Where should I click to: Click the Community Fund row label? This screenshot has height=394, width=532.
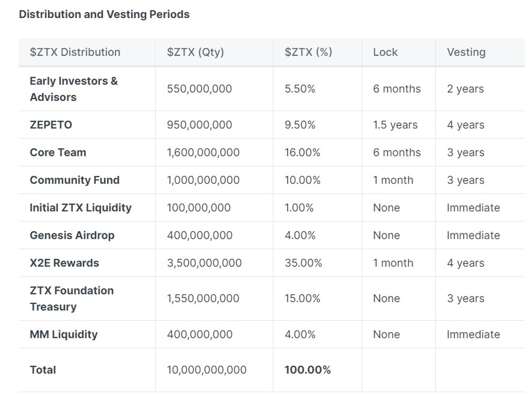click(x=74, y=180)
